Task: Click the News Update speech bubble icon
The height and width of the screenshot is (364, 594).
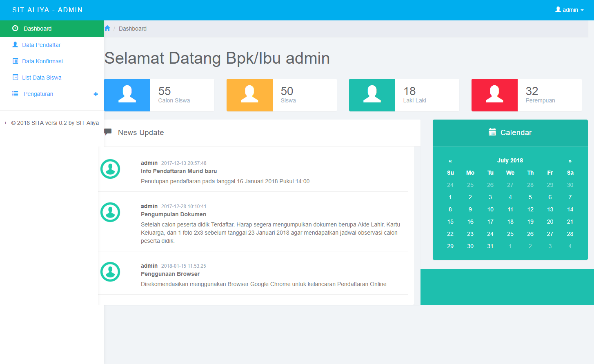Action: (107, 132)
